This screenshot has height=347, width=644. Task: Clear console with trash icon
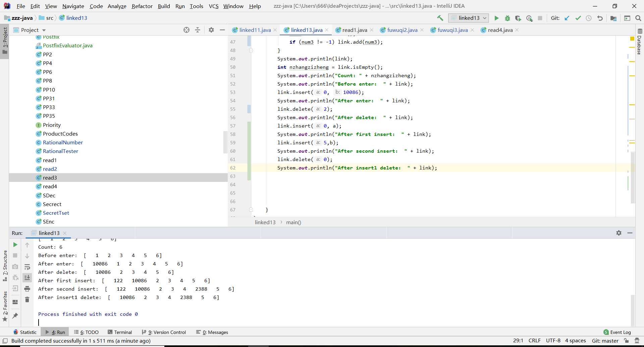27,299
